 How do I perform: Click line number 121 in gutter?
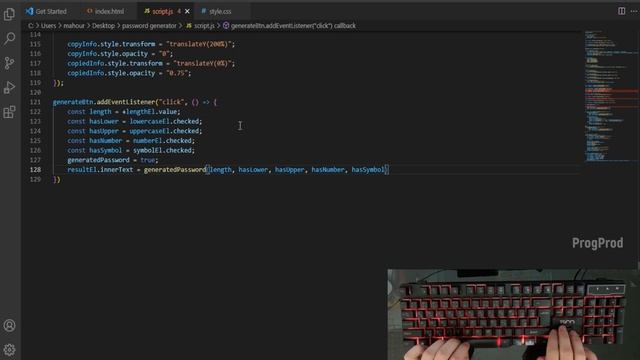(36, 102)
